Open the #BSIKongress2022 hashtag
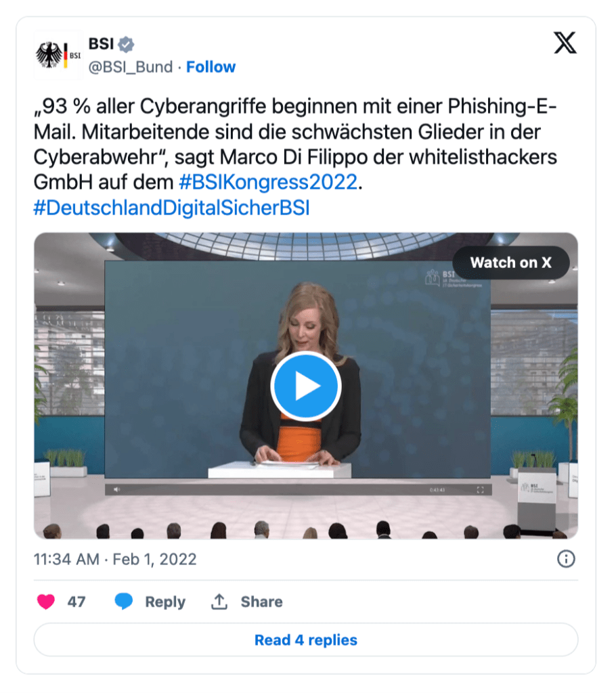Image resolution: width=616 pixels, height=693 pixels. 268,182
